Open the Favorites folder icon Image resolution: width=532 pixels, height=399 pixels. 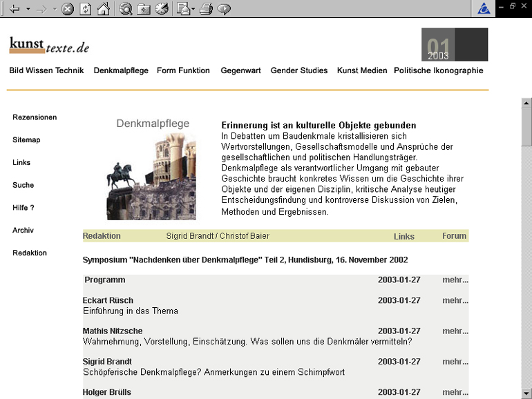click(x=144, y=9)
